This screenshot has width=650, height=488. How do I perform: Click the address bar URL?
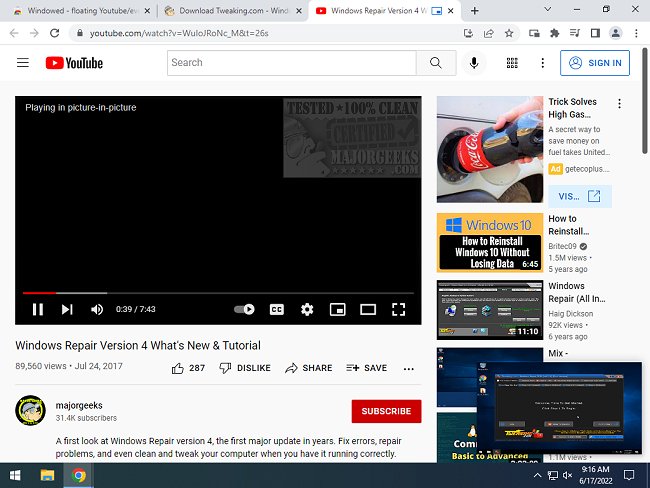[179, 33]
